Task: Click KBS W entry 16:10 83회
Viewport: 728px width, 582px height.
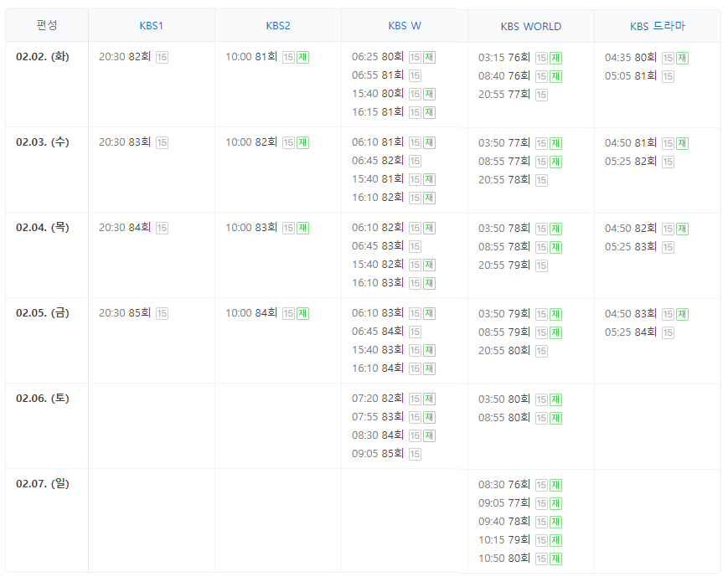Action: pyautogui.click(x=378, y=283)
